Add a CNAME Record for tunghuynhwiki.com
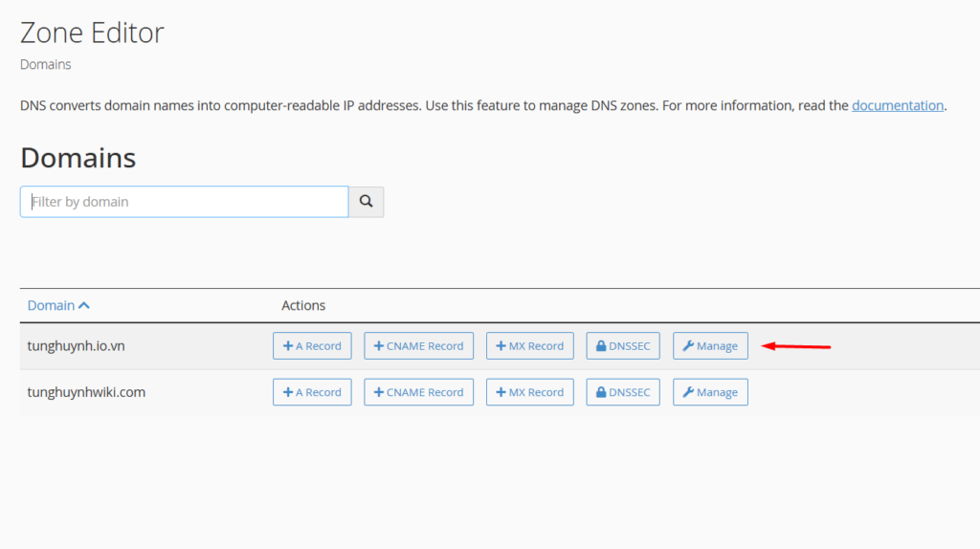This screenshot has width=980, height=549. tap(418, 392)
